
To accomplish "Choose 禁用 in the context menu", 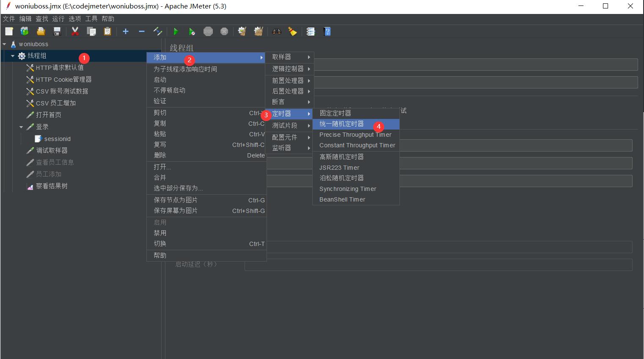I will point(206,233).
